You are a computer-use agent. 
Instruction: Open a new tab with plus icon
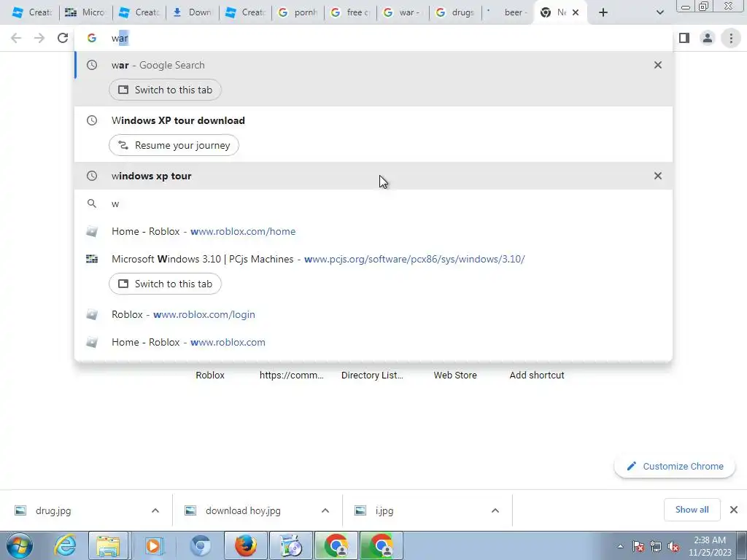pos(603,12)
